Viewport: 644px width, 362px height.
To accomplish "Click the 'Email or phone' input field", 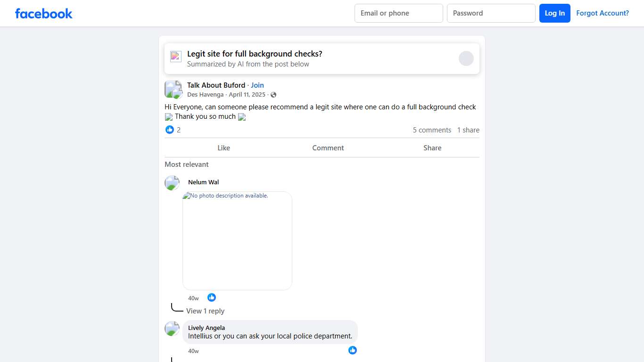I will 398,13.
